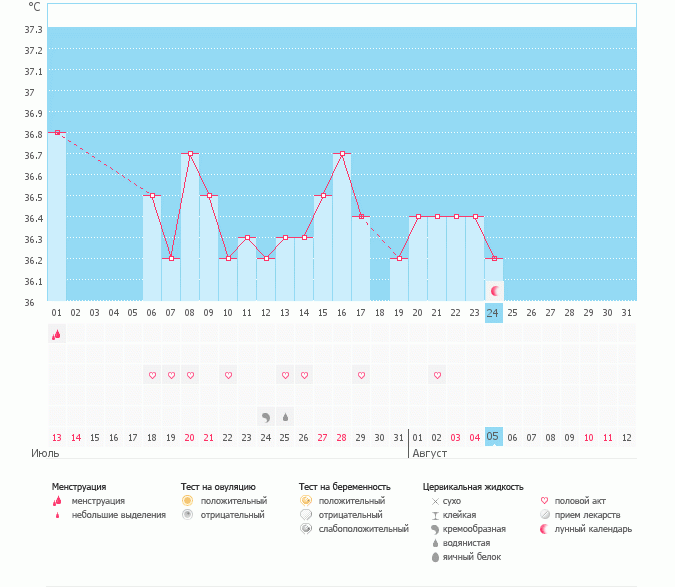This screenshot has height=587, width=675.
Task: Click the 36.7 temperature point on day 16
Action: (342, 154)
